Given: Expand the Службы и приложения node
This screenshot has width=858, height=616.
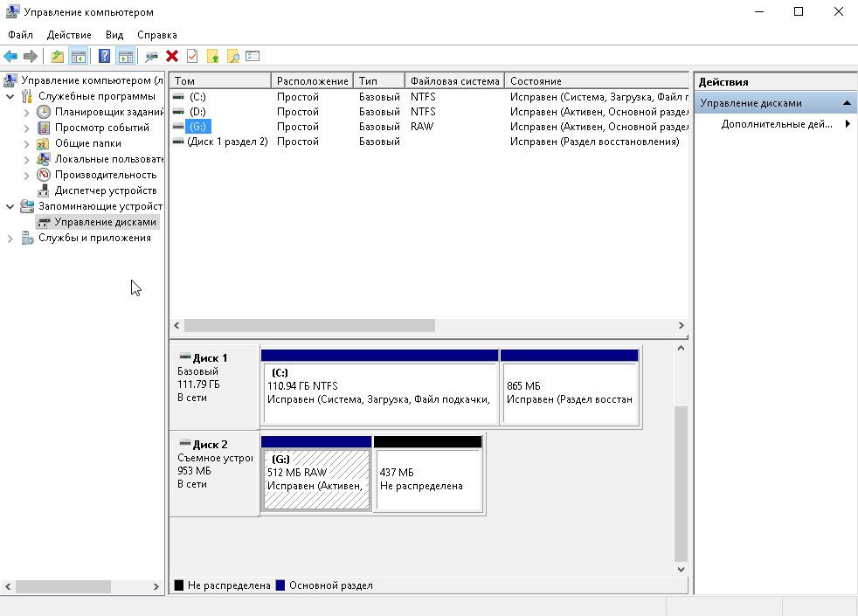Looking at the screenshot, I should tap(10, 238).
